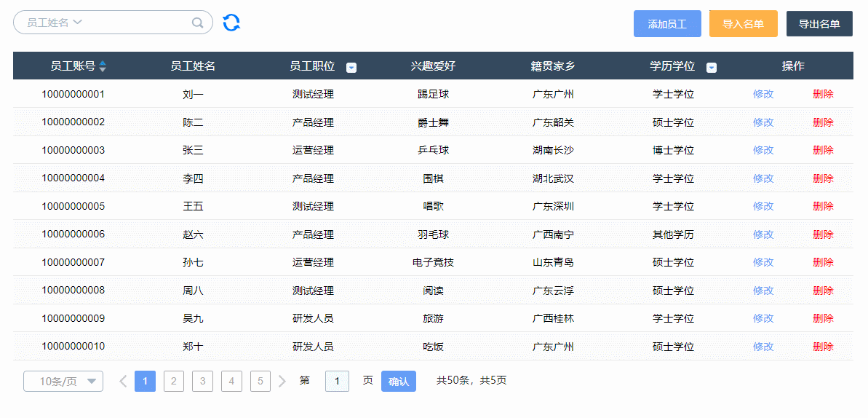The width and height of the screenshot is (868, 418).
Task: Open the 10条/页 page size dropdown
Action: pos(63,382)
